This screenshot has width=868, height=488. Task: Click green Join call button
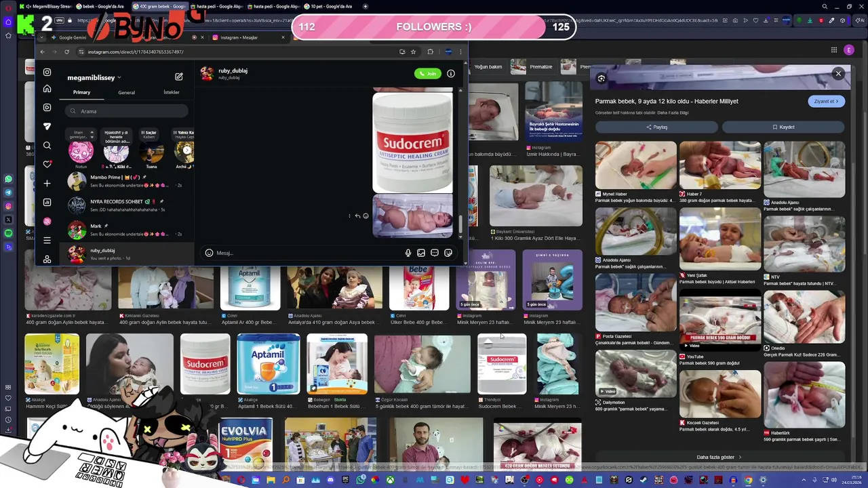click(x=428, y=73)
